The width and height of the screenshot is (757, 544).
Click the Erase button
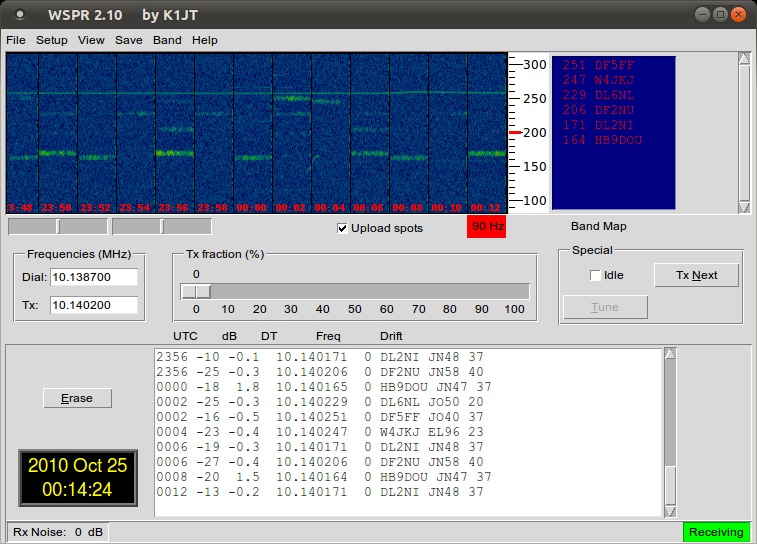(77, 398)
